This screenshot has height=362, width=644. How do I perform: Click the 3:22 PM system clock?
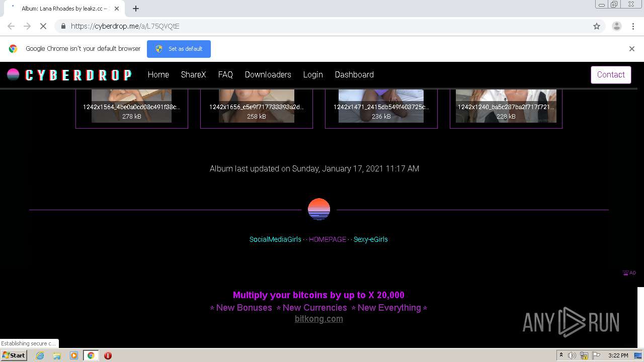618,355
